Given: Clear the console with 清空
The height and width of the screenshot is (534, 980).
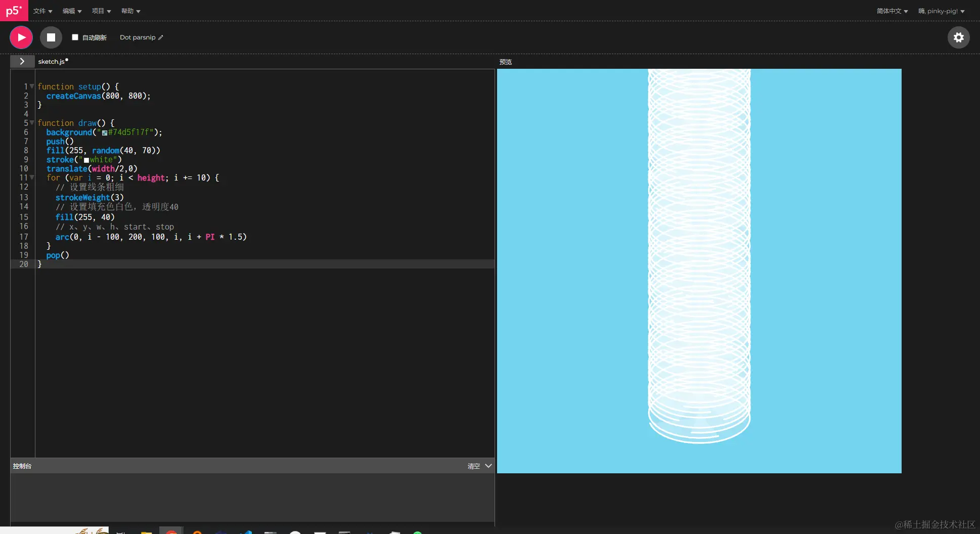Looking at the screenshot, I should 473,466.
